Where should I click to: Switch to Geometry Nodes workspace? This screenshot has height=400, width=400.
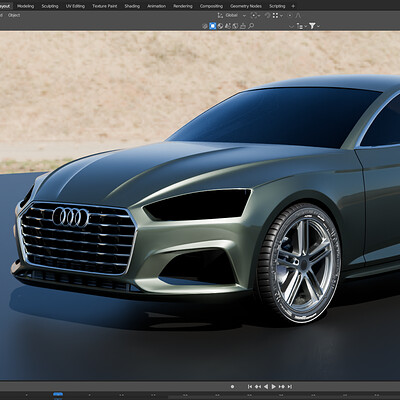[246, 6]
